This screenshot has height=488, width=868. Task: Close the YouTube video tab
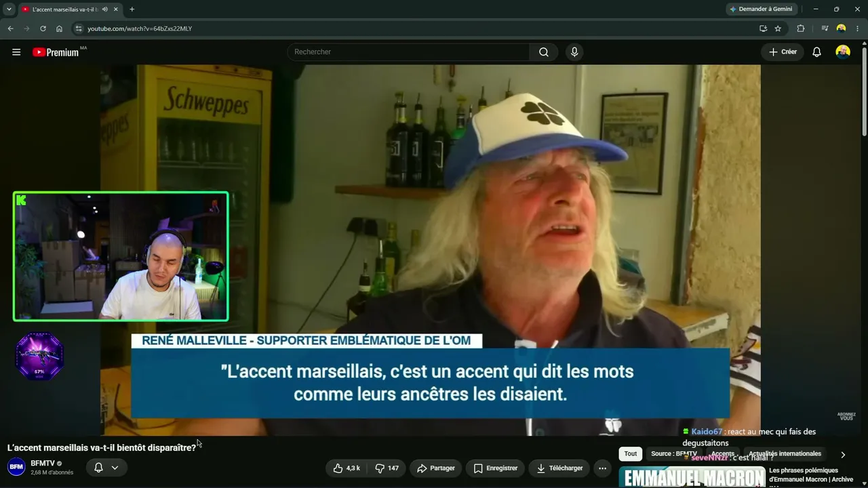(116, 9)
